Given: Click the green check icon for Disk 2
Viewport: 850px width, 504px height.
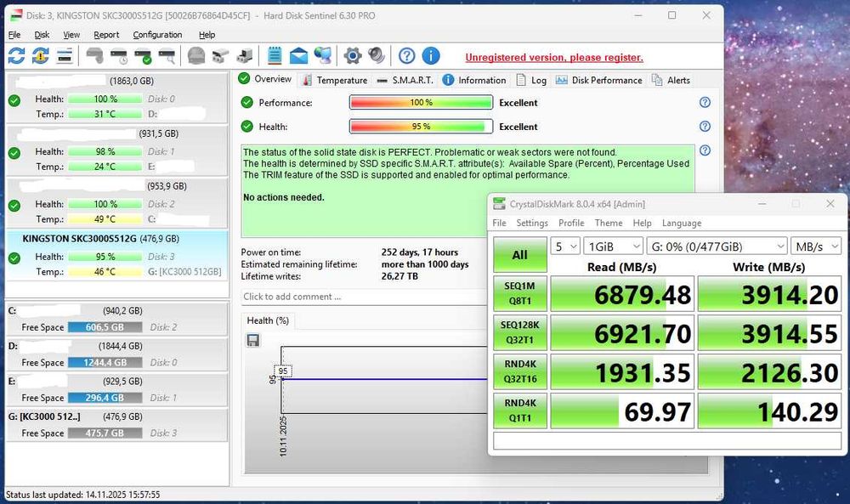Looking at the screenshot, I should coord(14,206).
